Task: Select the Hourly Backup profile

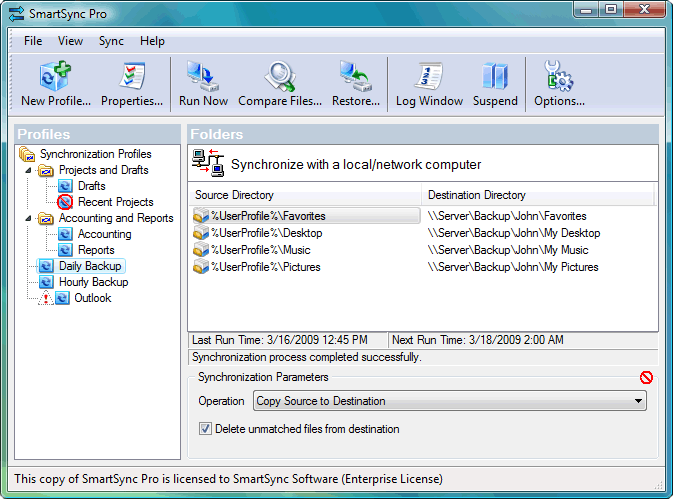Action: 93,282
